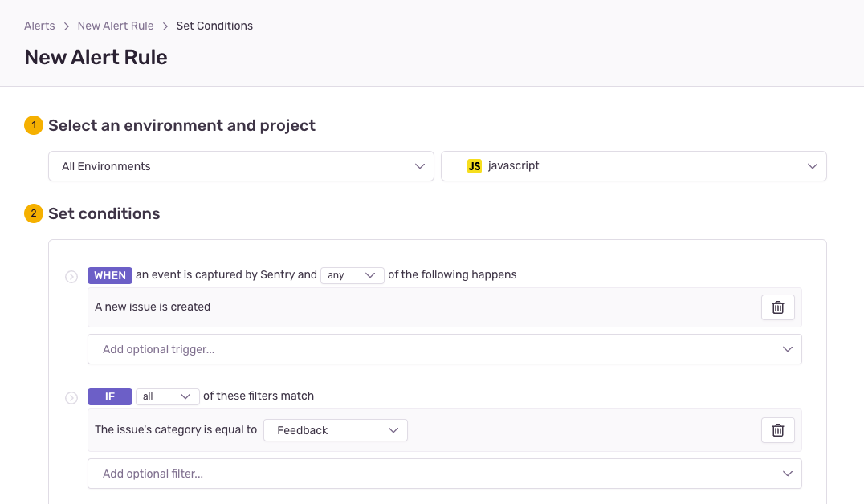The width and height of the screenshot is (864, 504).
Task: Click the circular chevron beside the IF section
Action: 71,396
